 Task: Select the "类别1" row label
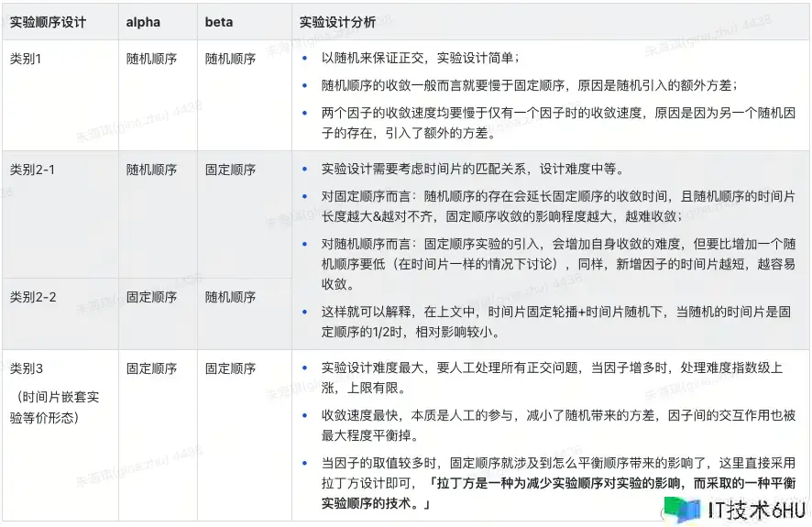pyautogui.click(x=27, y=58)
